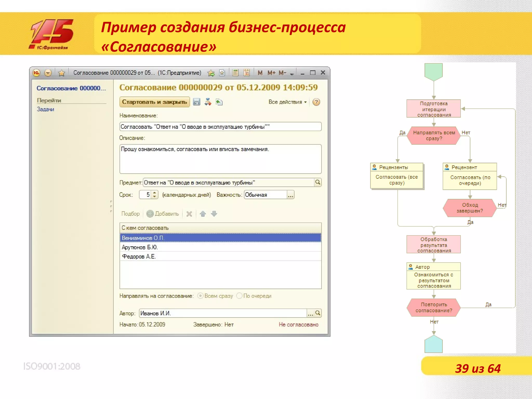Delete selected approver with X icon
The height and width of the screenshot is (399, 532).
pyautogui.click(x=189, y=214)
